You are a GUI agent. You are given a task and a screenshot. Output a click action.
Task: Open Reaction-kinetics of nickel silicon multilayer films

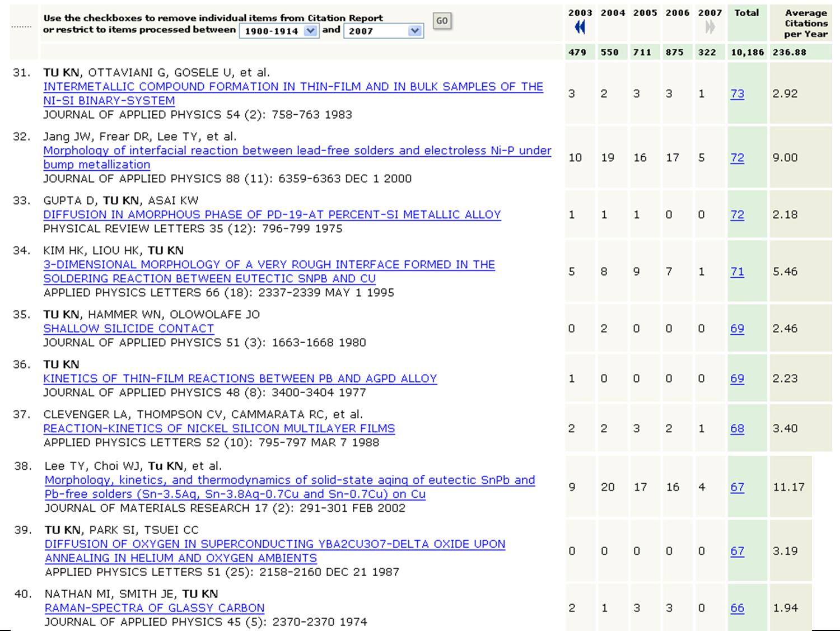point(219,428)
